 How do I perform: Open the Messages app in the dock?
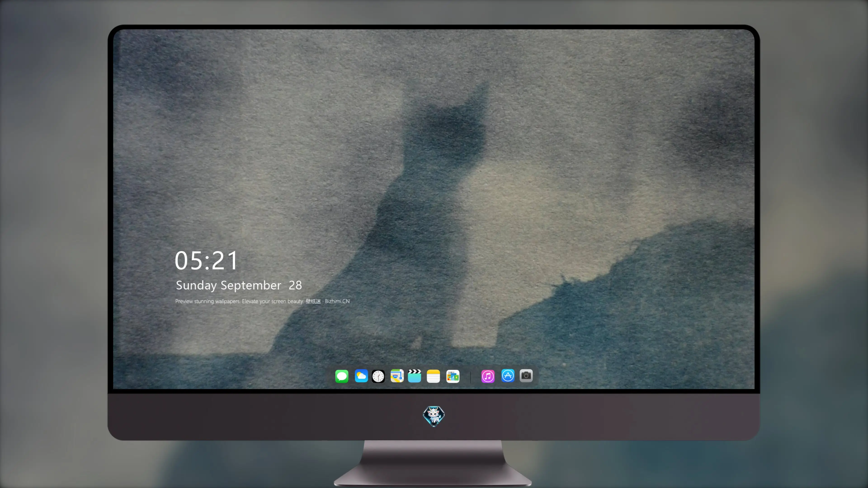pos(342,376)
